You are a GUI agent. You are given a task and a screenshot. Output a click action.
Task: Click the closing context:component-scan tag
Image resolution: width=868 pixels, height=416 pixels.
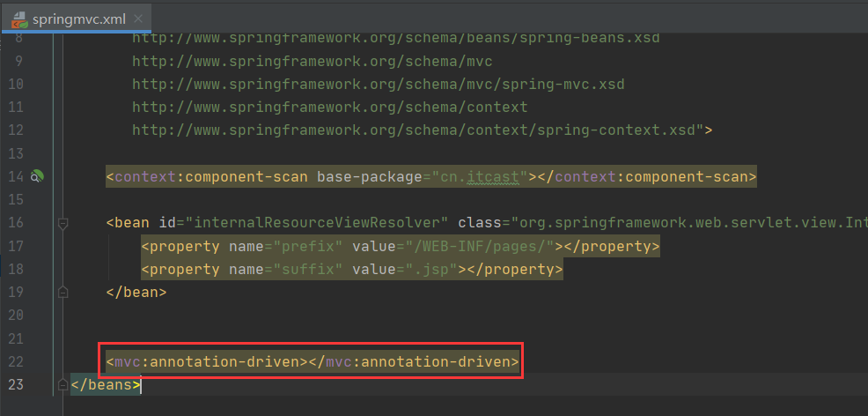coord(647,176)
